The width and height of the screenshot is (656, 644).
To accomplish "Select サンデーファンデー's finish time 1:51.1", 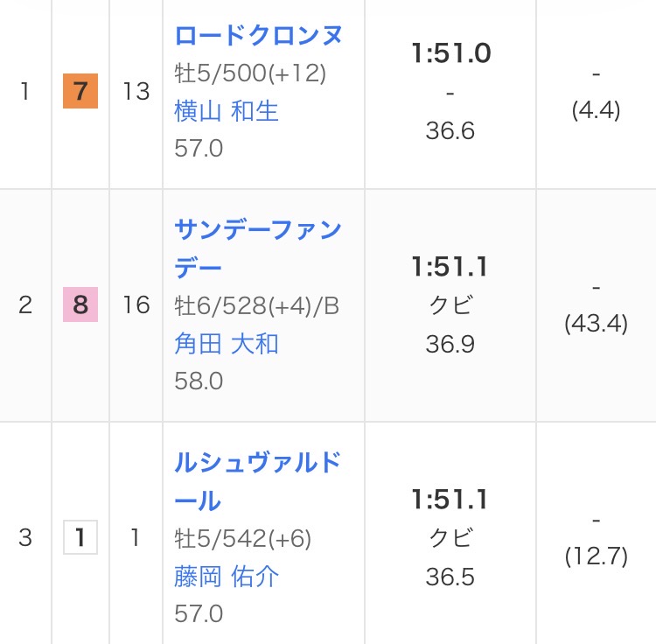I will pos(450,267).
